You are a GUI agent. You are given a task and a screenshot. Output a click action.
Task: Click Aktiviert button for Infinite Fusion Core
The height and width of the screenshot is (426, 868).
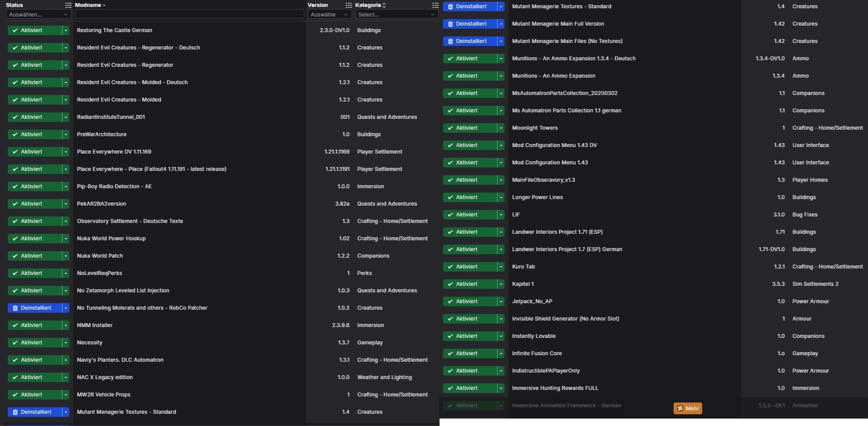pos(470,354)
